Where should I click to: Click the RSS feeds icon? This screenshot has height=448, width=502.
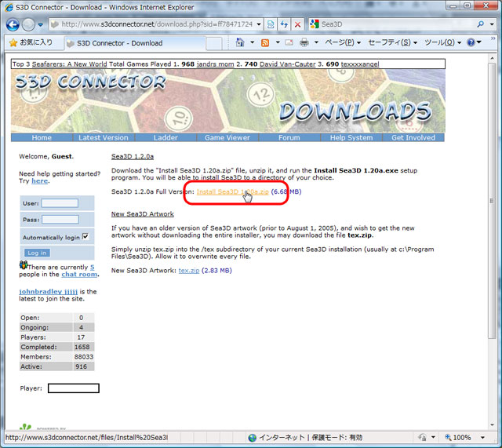pos(265,42)
